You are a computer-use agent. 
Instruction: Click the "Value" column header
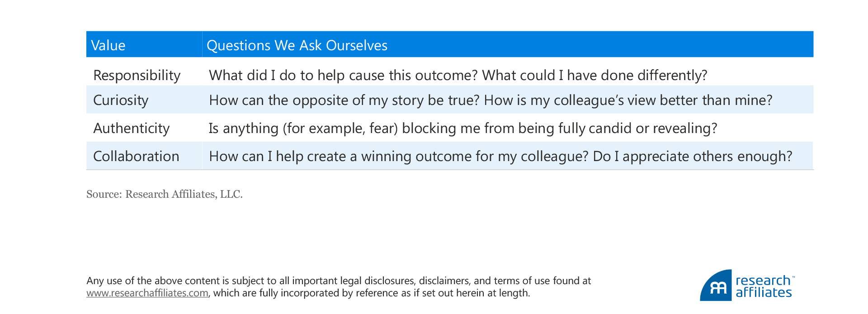click(108, 45)
